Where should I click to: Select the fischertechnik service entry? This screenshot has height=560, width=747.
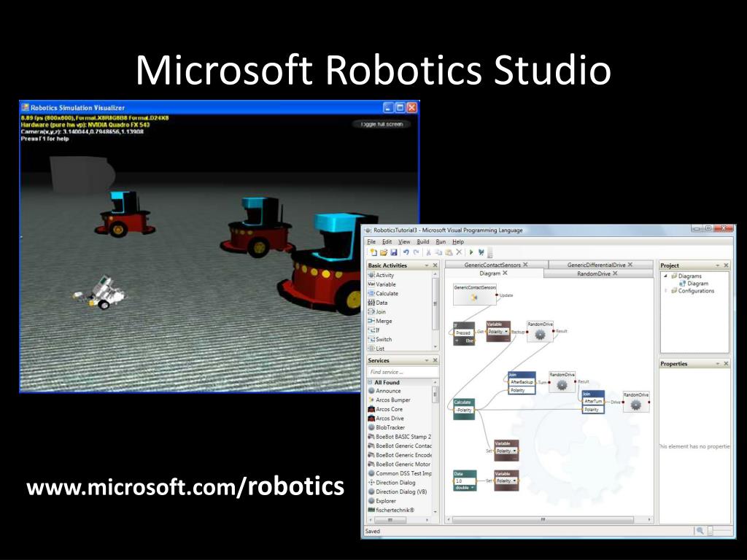click(391, 510)
